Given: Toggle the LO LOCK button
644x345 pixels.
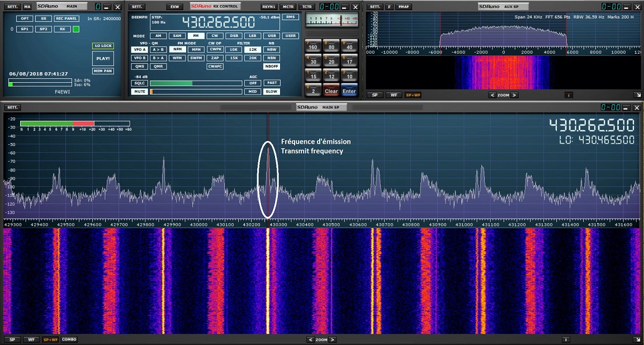Looking at the screenshot, I should tap(103, 46).
